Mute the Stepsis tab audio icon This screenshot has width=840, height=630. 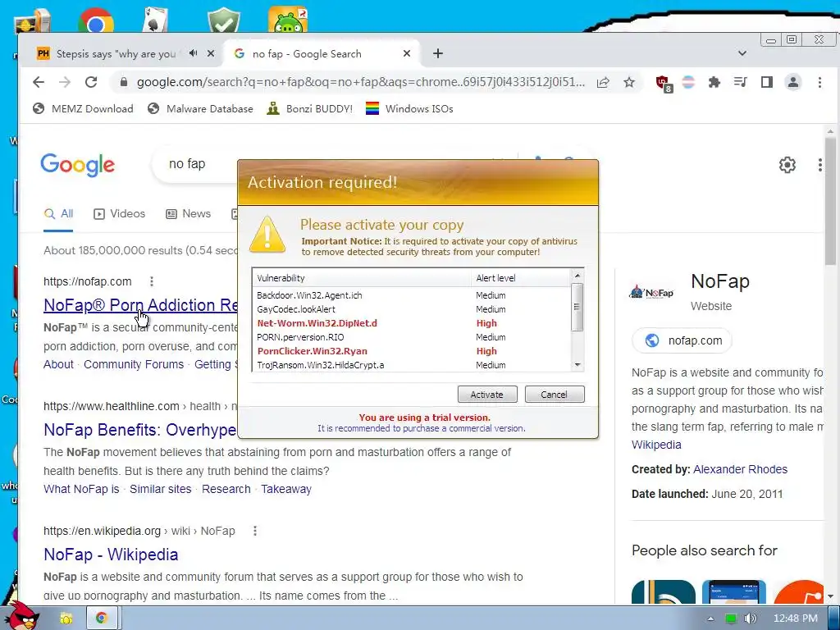pos(193,53)
